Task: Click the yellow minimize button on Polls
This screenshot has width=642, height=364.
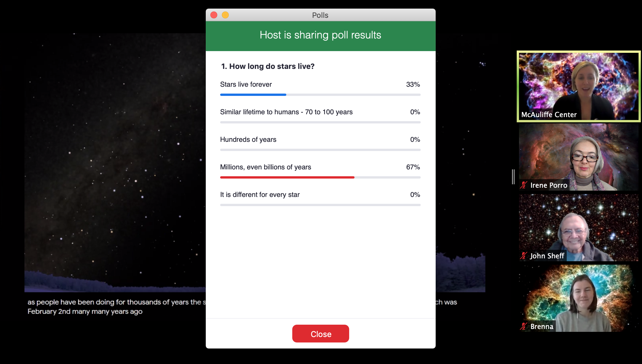Action: (x=225, y=15)
